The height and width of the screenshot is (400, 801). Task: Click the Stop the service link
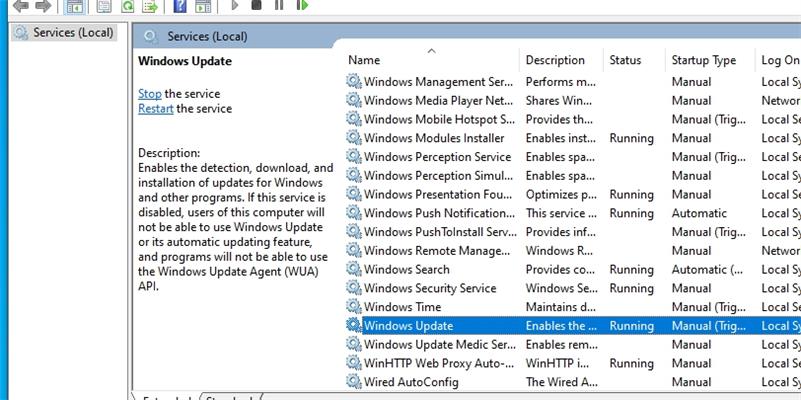click(150, 94)
